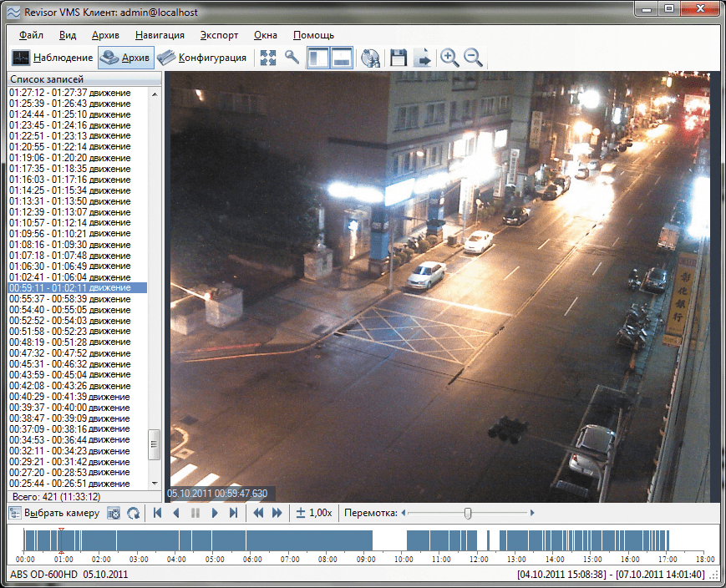This screenshot has width=726, height=588.
Task: Select the 01:02:41 - 01:06:04 движение record
Action: coord(69,277)
